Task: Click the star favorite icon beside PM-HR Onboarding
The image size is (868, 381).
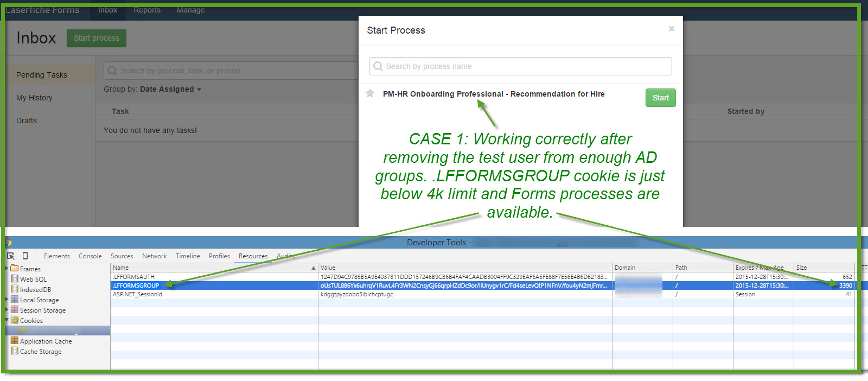Action: point(370,93)
